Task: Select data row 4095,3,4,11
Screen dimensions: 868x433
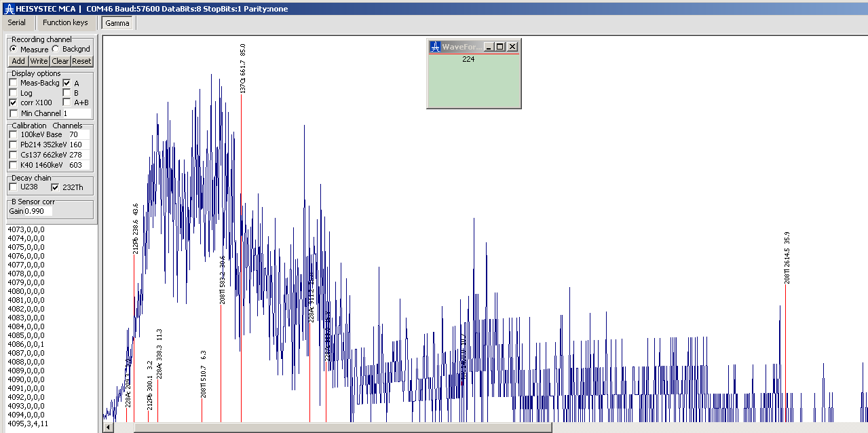Action: click(x=28, y=423)
